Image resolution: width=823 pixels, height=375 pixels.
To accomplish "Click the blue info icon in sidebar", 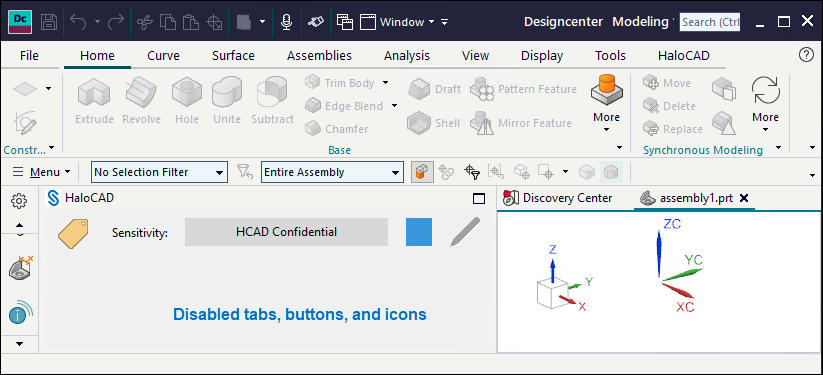I will (x=20, y=312).
